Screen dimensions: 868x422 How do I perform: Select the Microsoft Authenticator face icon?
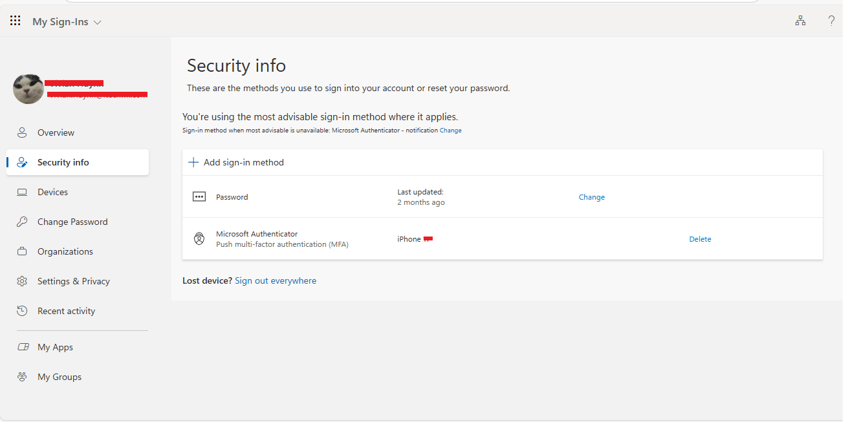(199, 238)
